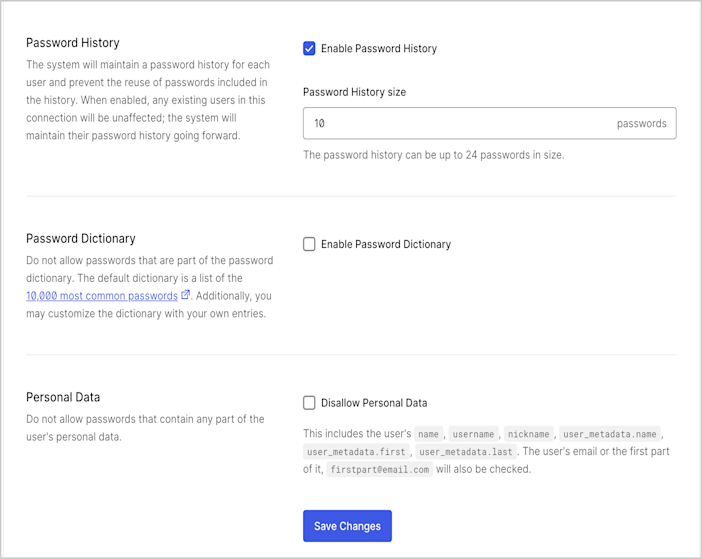
Task: Open the 10,000 most common passwords link
Action: (x=102, y=296)
